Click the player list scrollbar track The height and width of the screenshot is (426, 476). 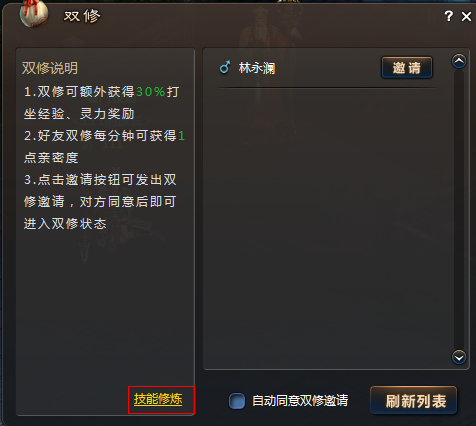point(459,209)
